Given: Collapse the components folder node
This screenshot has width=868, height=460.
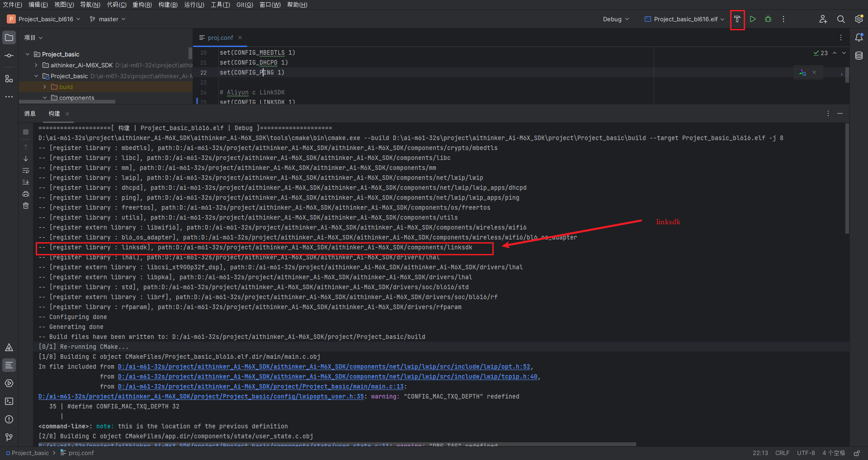Looking at the screenshot, I should point(45,98).
